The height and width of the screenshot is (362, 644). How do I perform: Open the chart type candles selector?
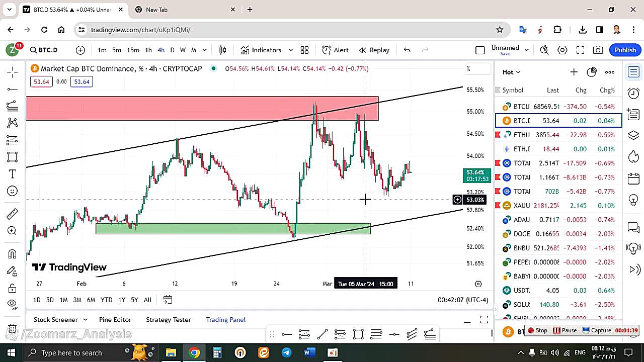point(223,50)
